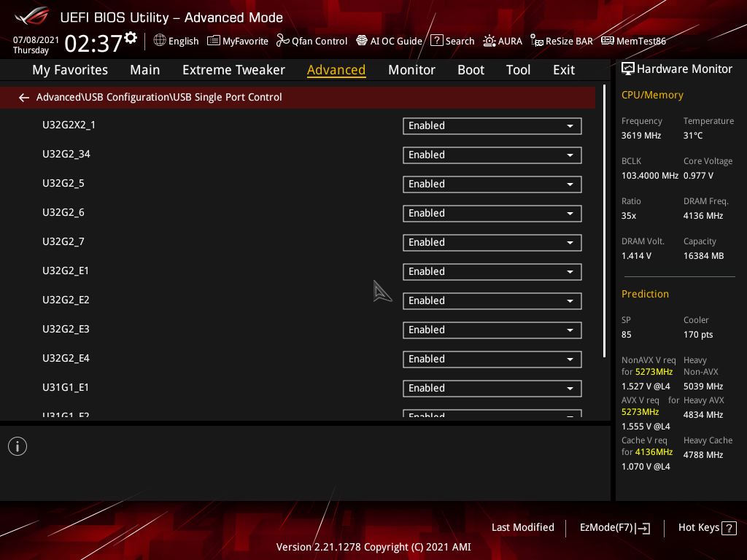Click Qfan Control label
Image resolution: width=747 pixels, height=560 pixels.
click(320, 42)
